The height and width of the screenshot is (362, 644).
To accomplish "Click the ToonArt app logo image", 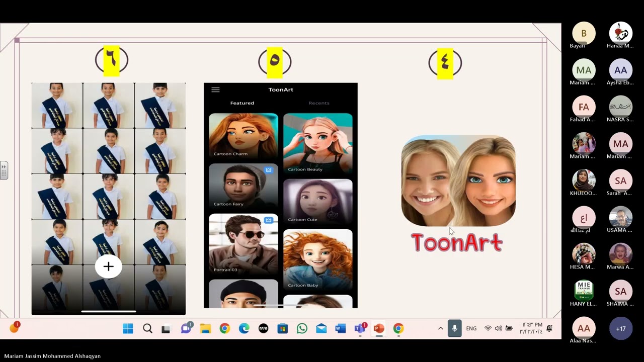I will [458, 180].
